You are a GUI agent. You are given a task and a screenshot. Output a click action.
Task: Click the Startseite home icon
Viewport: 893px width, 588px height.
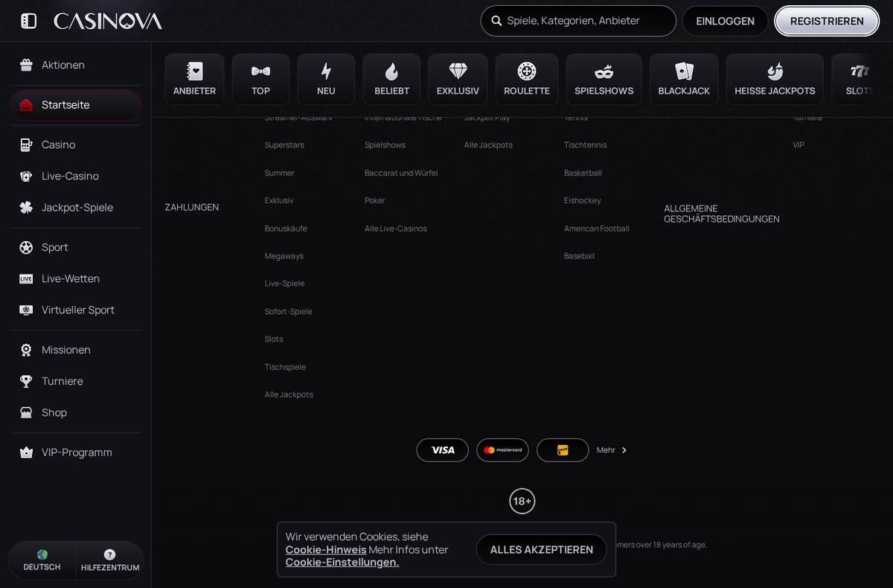(26, 105)
